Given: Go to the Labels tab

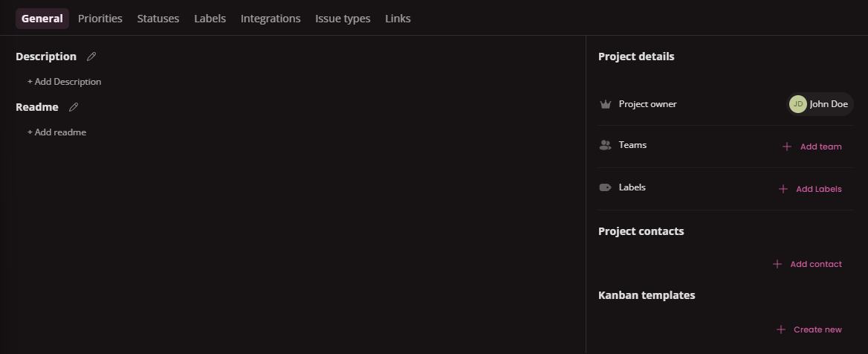Looking at the screenshot, I should coord(210,19).
